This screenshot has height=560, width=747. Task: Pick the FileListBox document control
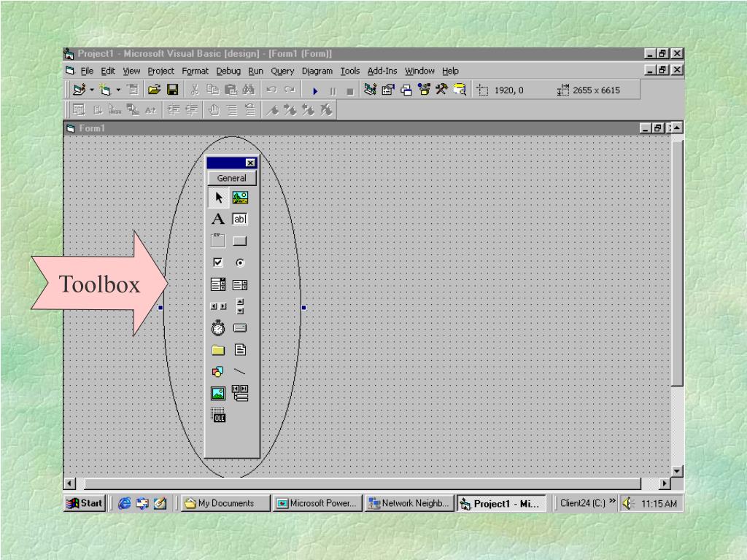[x=240, y=350]
